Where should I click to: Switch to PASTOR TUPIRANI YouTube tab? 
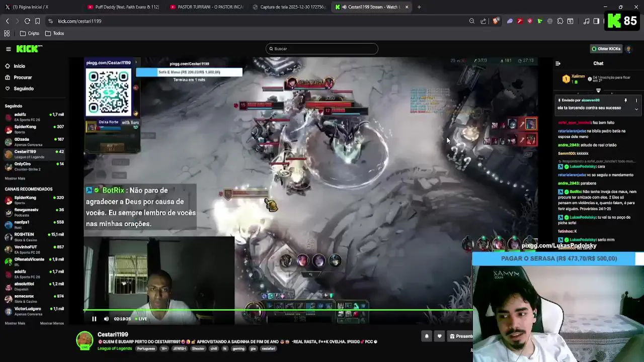click(206, 7)
